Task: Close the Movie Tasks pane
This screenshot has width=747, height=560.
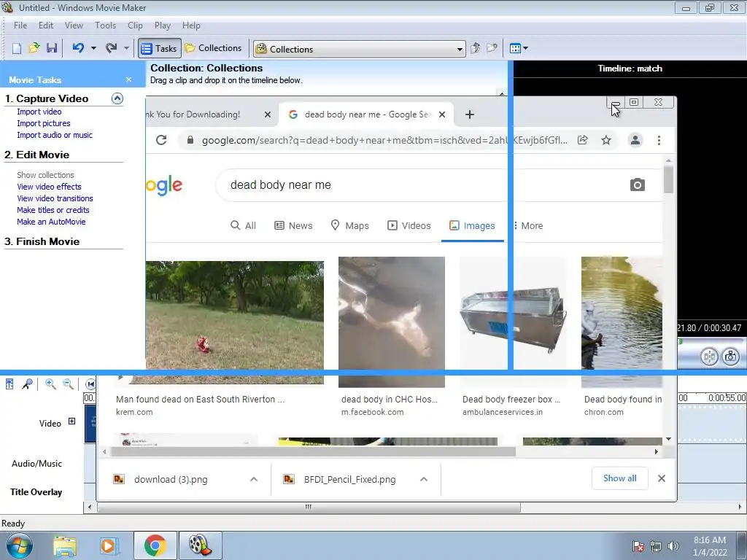Action: [x=128, y=79]
